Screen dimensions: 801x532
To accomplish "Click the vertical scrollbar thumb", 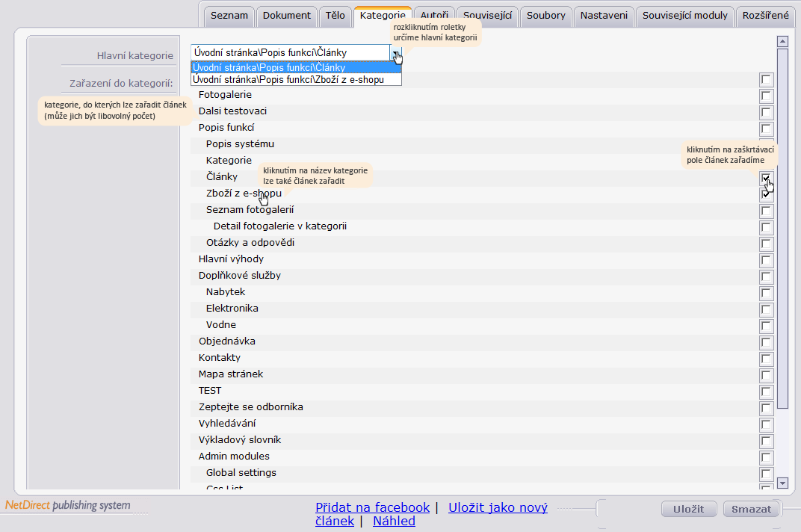I will 782,229.
